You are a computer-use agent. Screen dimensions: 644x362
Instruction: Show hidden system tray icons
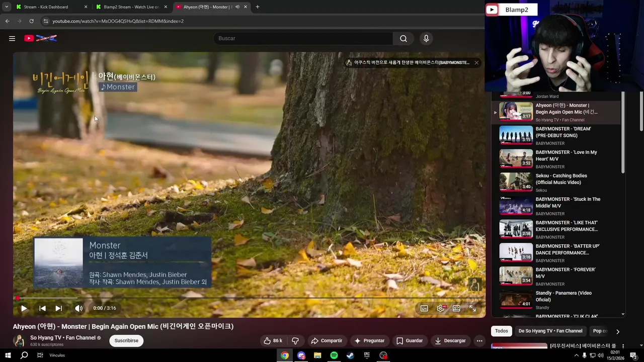576,355
